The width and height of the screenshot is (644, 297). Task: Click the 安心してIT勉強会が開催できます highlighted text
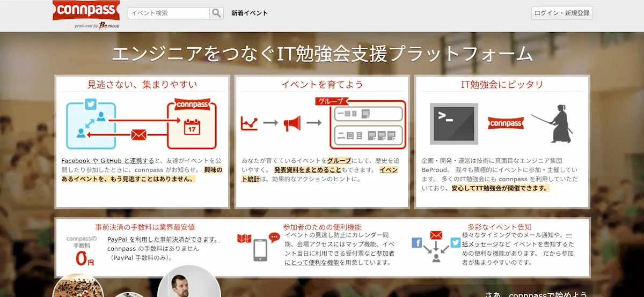tap(500, 188)
